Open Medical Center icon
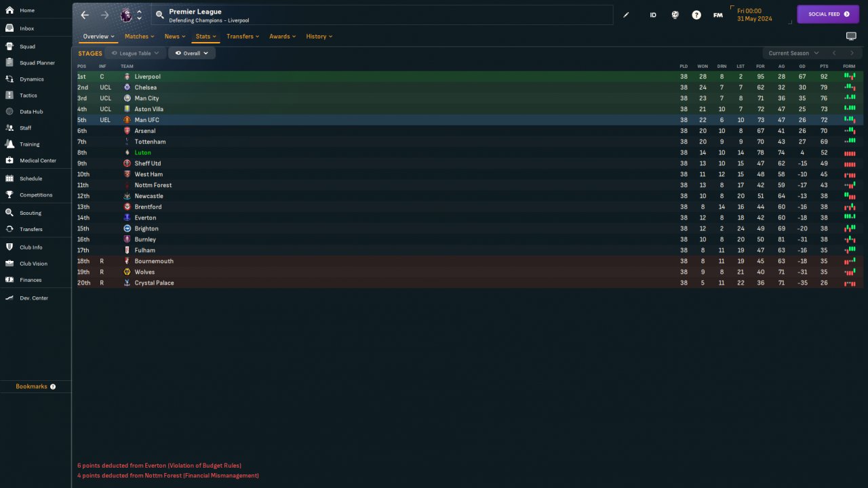Screen dimensions: 868x488 click(9, 161)
